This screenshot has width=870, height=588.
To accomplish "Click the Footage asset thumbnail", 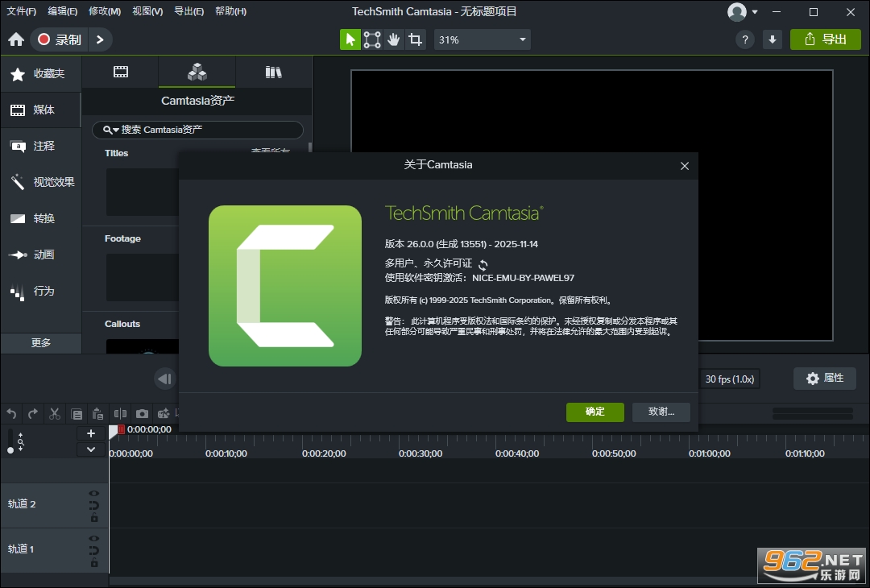I will pyautogui.click(x=142, y=277).
